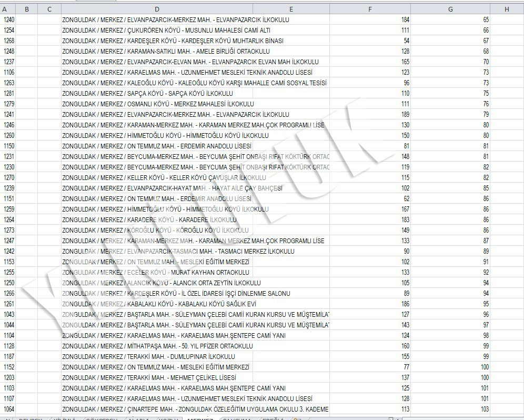Select column A header
This screenshot has width=524, height=420.
point(5,9)
